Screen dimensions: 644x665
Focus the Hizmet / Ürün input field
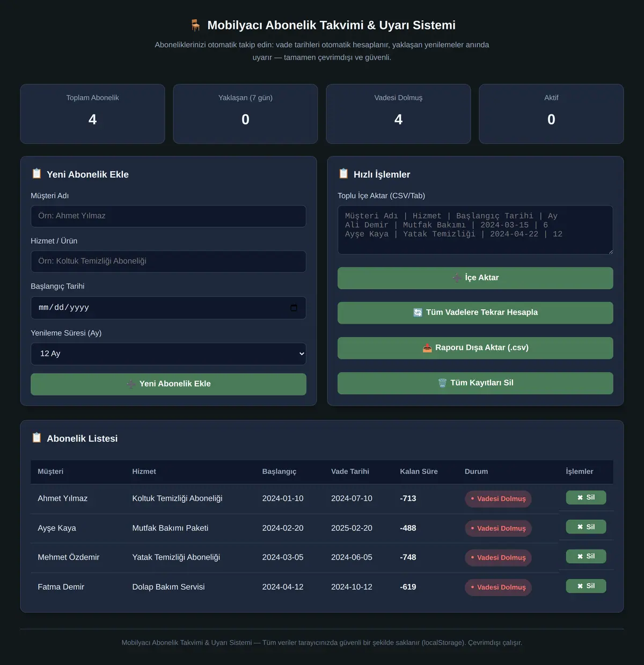(169, 261)
